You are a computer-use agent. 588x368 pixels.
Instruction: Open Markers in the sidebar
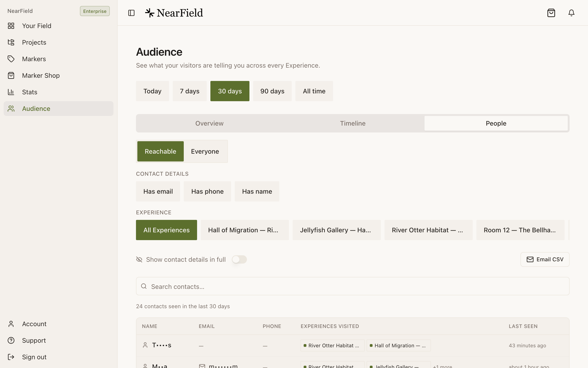click(x=59, y=59)
